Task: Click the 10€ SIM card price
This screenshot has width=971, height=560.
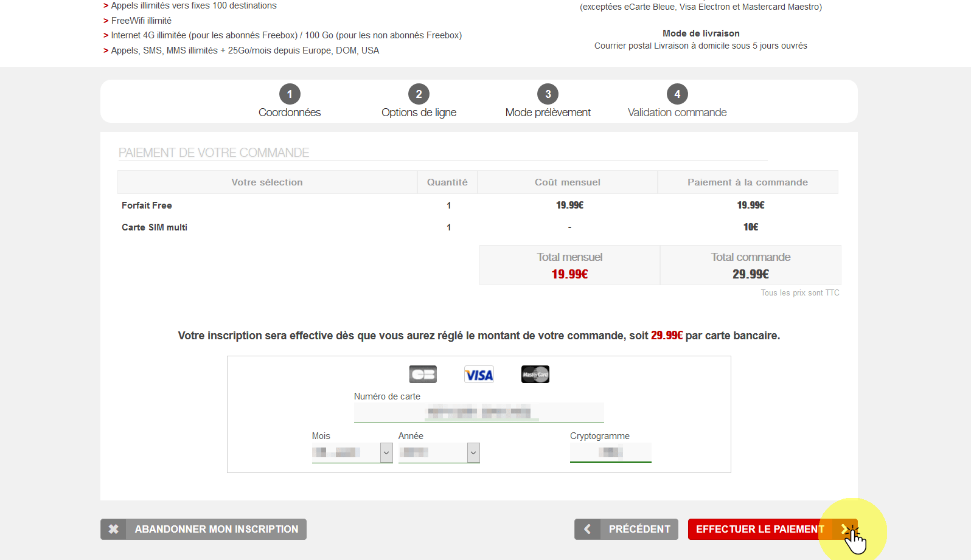Action: (x=751, y=227)
